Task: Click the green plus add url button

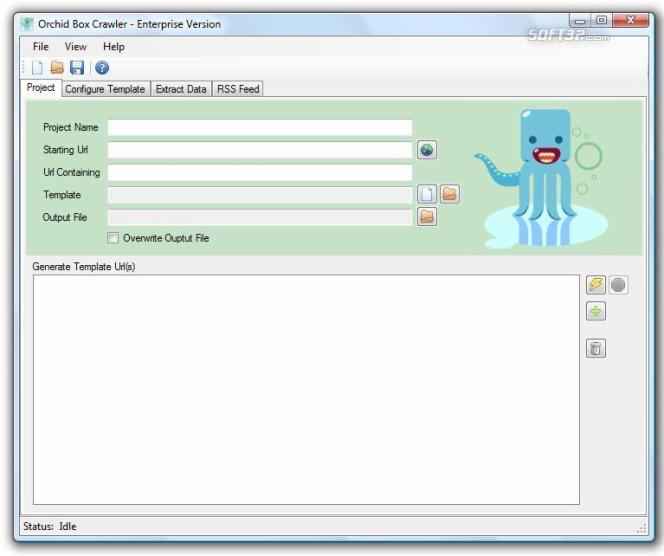Action: pos(596,312)
